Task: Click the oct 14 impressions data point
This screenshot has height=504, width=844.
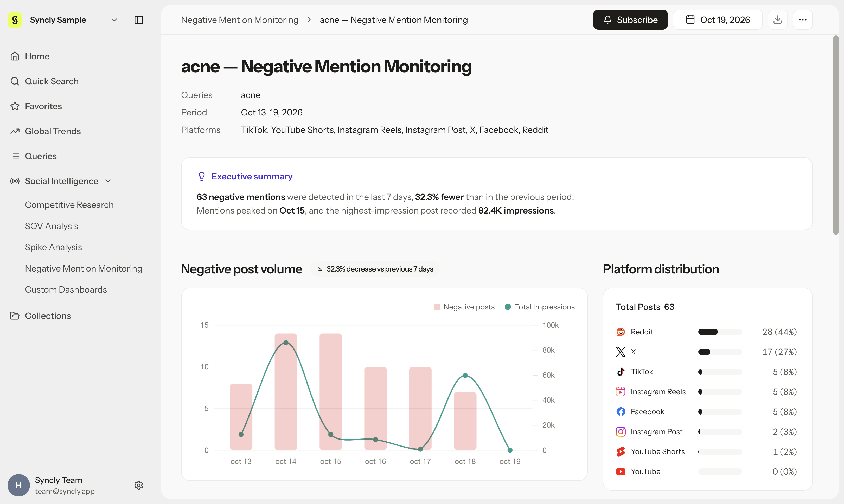Action: click(x=286, y=343)
